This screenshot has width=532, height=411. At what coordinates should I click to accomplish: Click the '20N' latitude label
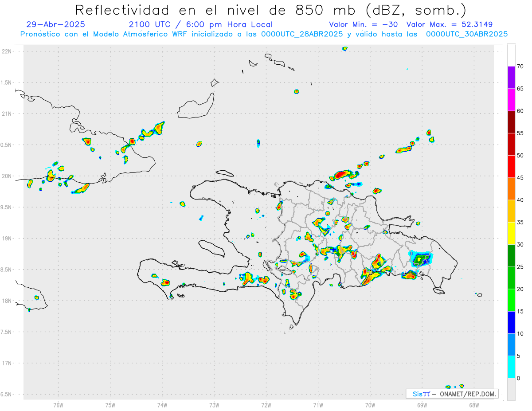pyautogui.click(x=7, y=176)
